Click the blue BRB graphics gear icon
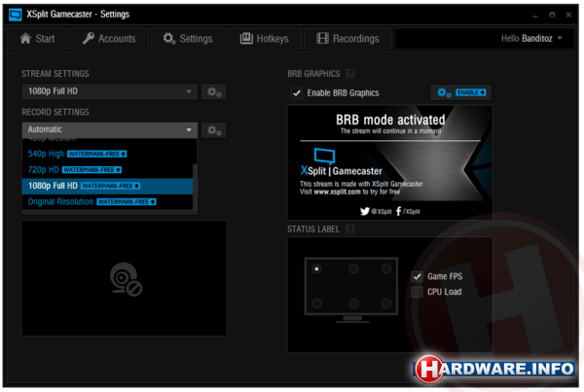Screen dimensions: 584x392 tap(444, 92)
